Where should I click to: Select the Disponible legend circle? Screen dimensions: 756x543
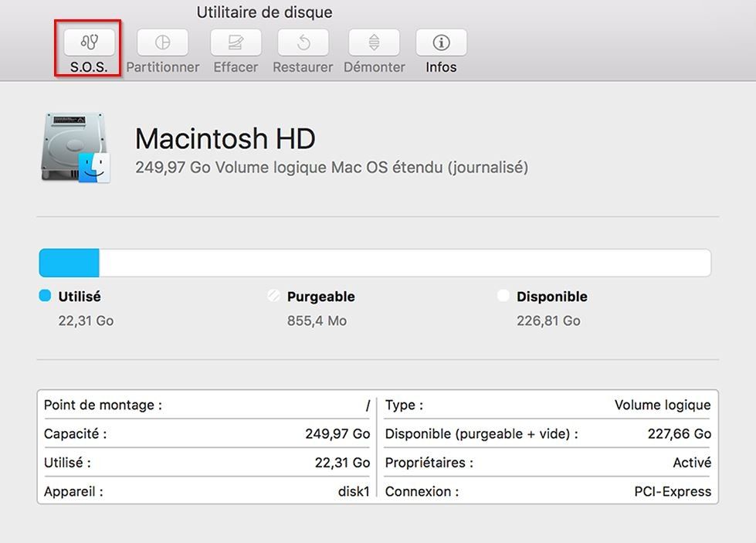(503, 296)
